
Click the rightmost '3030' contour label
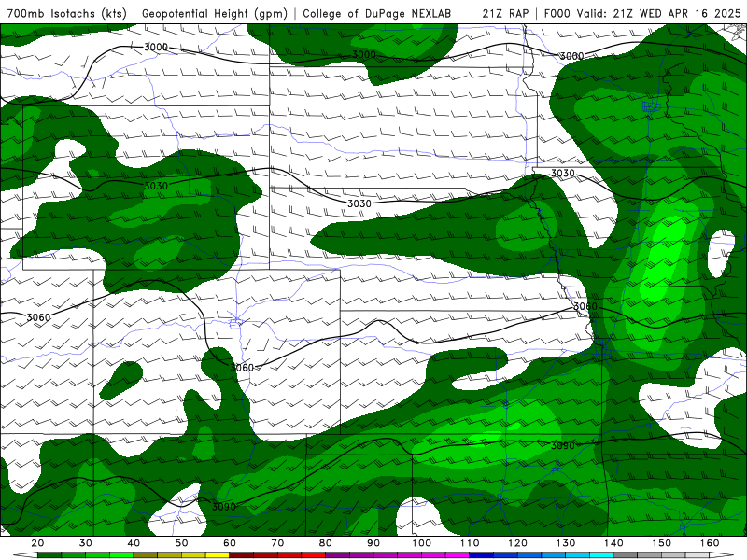click(563, 174)
